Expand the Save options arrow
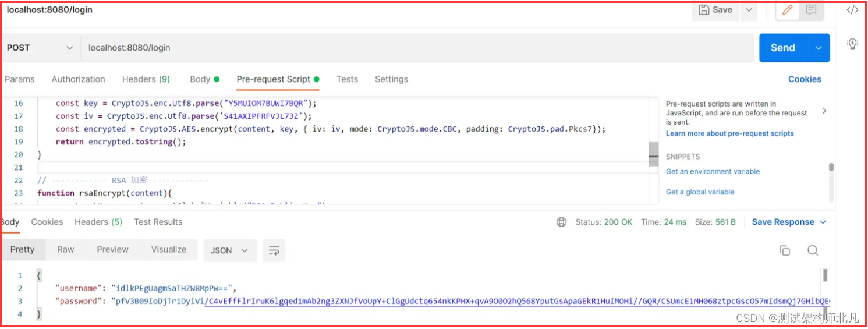The width and height of the screenshot is (868, 329). coord(749,10)
